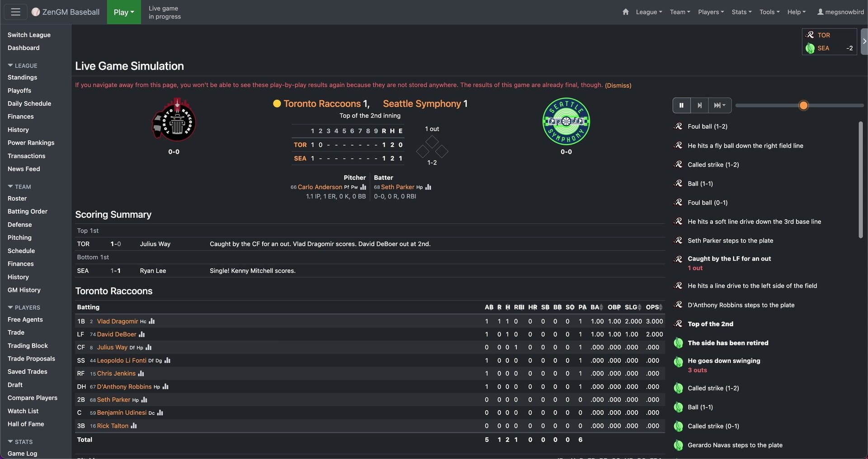Viewport: 868px width, 459px height.
Task: Click the Seattle Symphony team logo
Action: click(566, 122)
